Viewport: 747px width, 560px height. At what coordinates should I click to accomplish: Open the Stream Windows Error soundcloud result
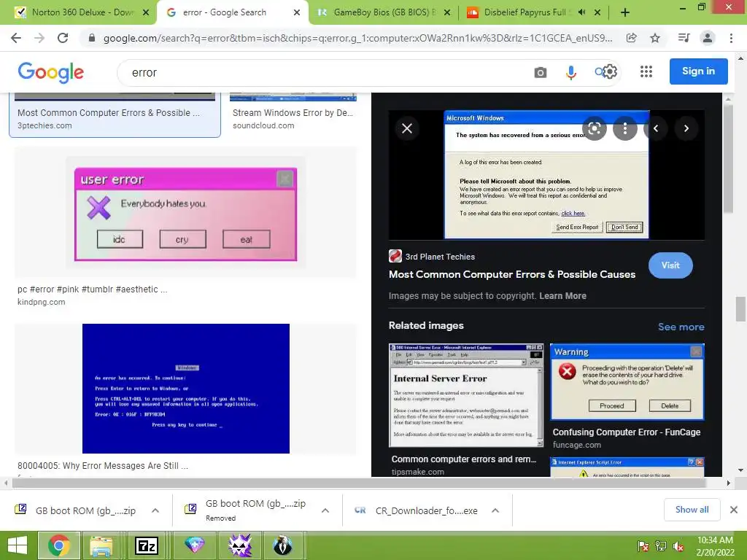[x=293, y=113]
